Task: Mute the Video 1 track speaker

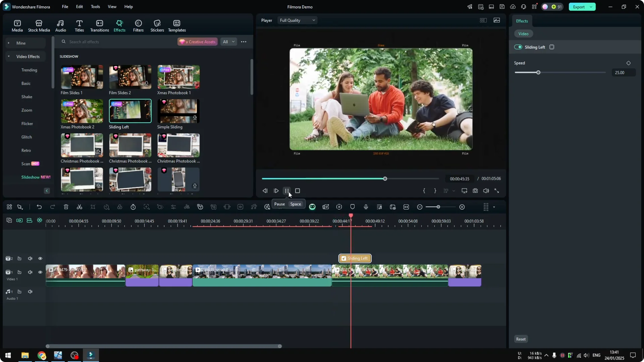Action: [x=30, y=272]
